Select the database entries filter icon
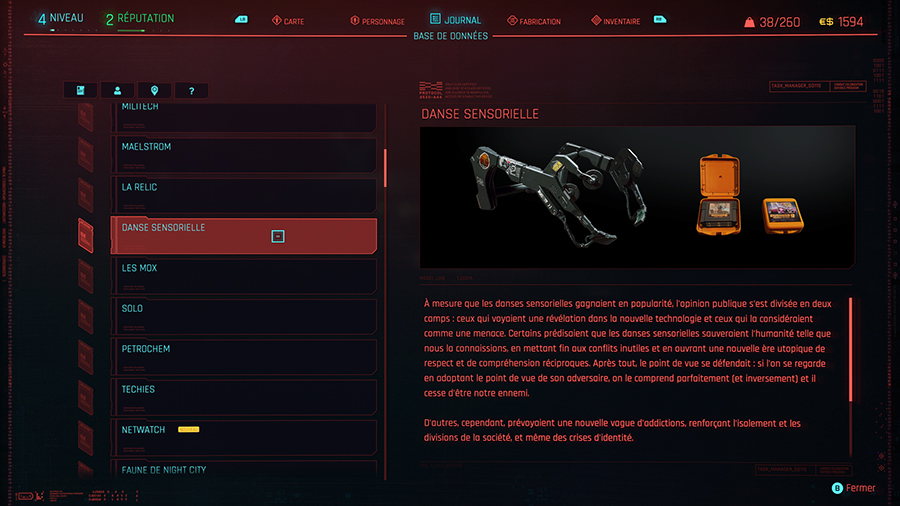900x506 pixels. click(80, 90)
